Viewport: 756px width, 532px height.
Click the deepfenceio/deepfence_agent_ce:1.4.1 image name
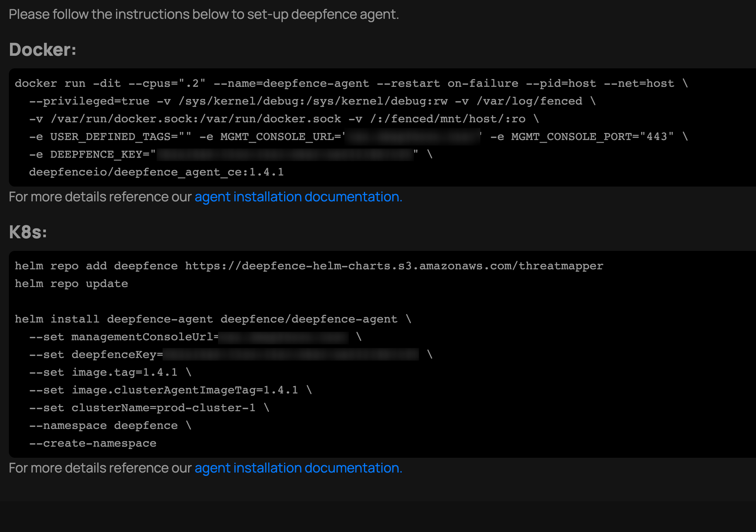point(155,172)
